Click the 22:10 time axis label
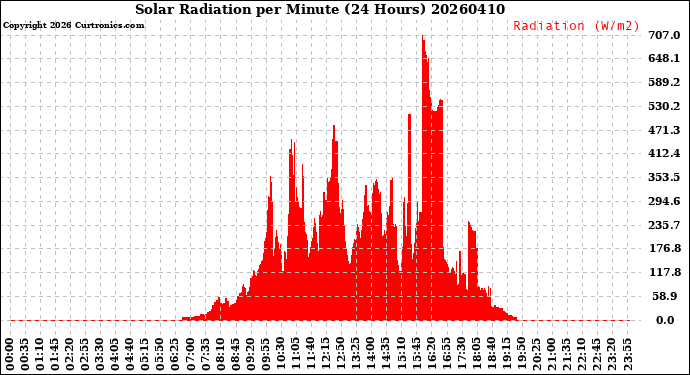Screen dimensions: 690x375 [582, 355]
